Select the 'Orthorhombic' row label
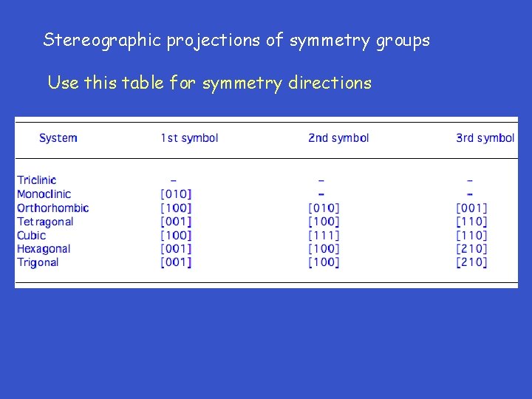This screenshot has width=532, height=399. [x=53, y=208]
